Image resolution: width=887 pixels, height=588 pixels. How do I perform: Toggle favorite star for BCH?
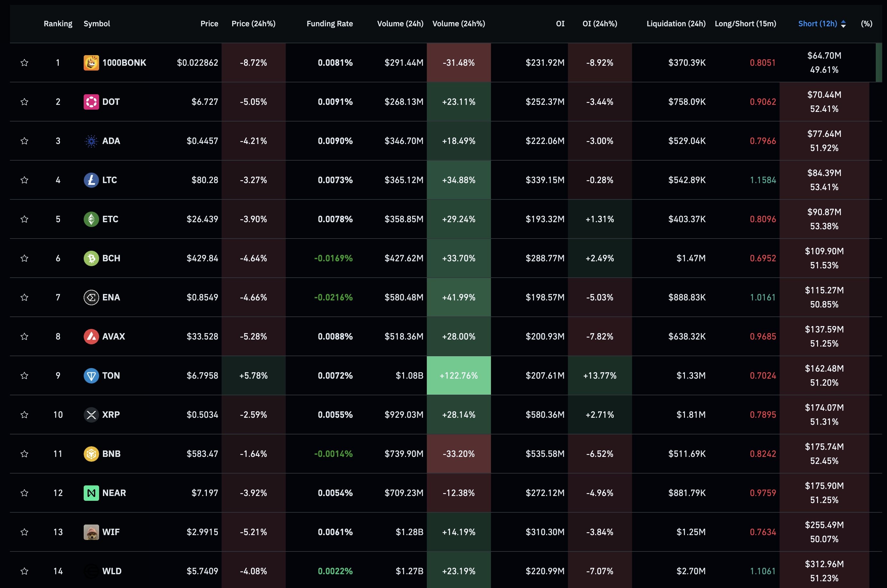pyautogui.click(x=24, y=258)
